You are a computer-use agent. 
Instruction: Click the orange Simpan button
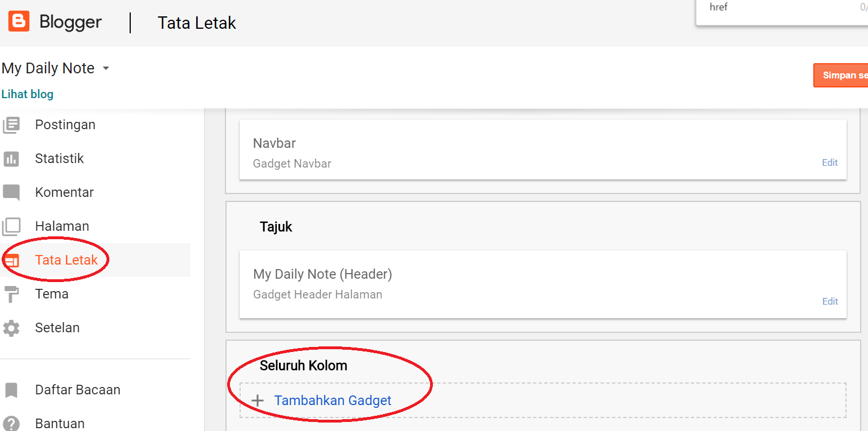tap(843, 75)
